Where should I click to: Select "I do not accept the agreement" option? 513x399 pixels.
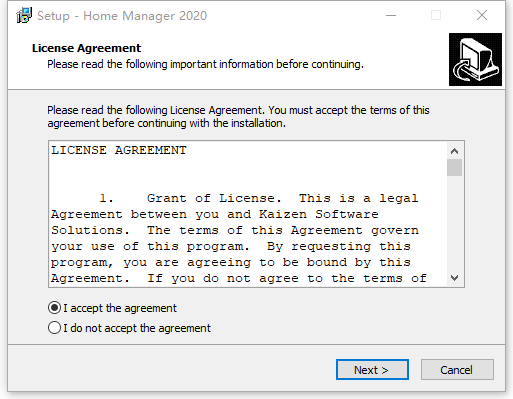tap(54, 328)
